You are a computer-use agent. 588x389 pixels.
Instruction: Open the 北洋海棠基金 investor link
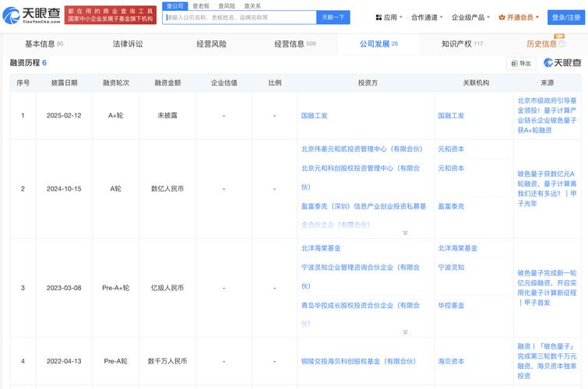point(320,248)
